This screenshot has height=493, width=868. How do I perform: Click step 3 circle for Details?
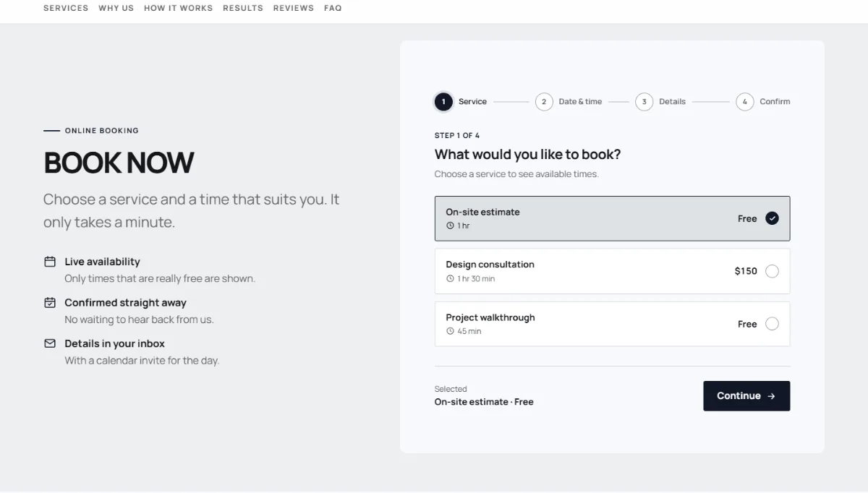pyautogui.click(x=644, y=102)
